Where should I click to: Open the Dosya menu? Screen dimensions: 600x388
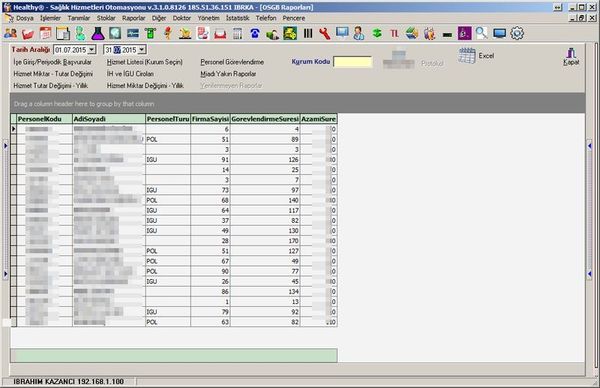click(x=25, y=18)
